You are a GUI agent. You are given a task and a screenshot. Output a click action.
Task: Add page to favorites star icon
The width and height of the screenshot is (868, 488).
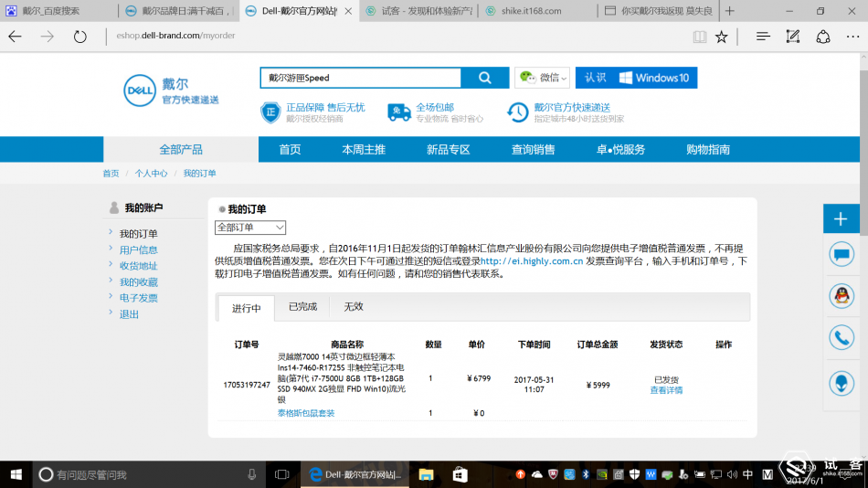(721, 37)
